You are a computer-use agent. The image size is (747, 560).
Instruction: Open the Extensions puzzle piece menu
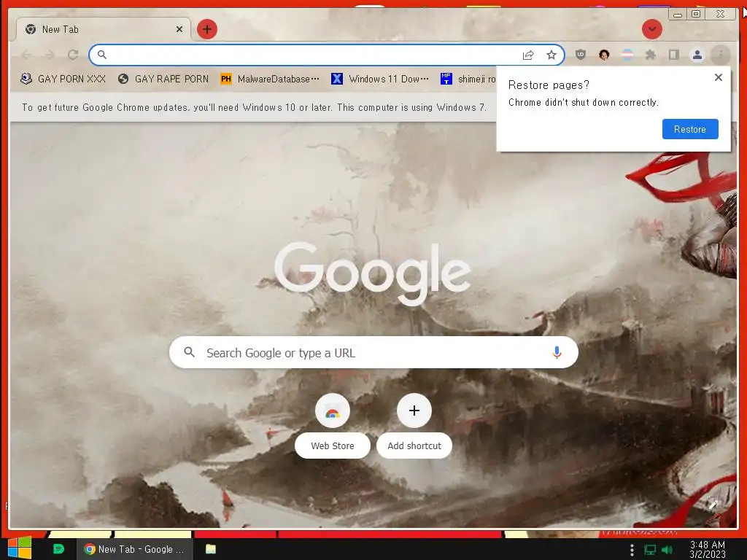(650, 55)
